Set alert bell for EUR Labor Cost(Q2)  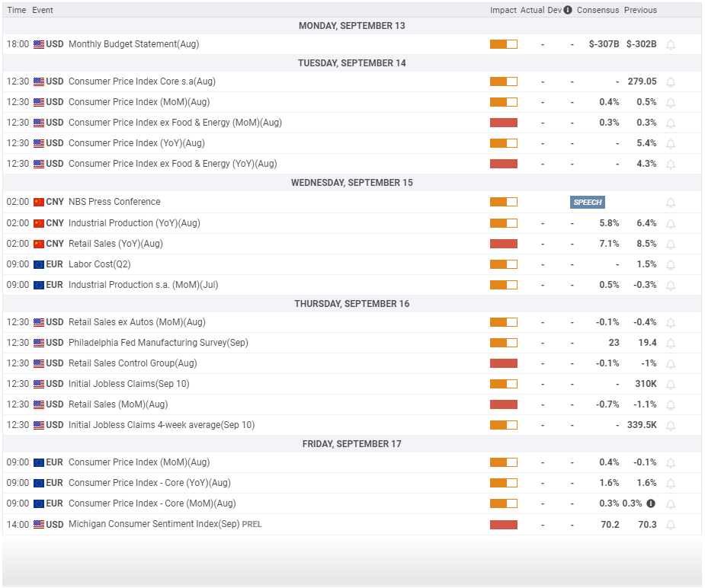coord(671,264)
